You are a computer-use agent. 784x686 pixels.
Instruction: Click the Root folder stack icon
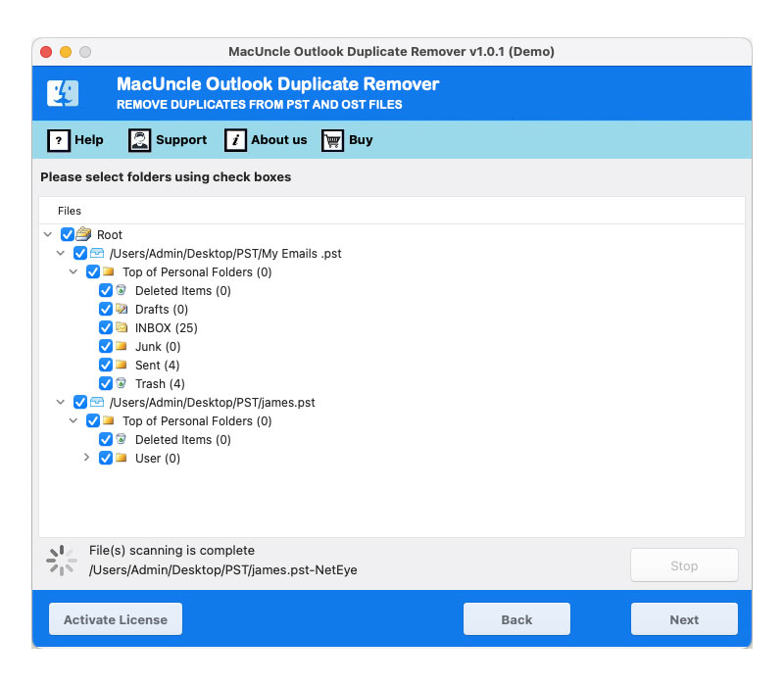pos(83,234)
